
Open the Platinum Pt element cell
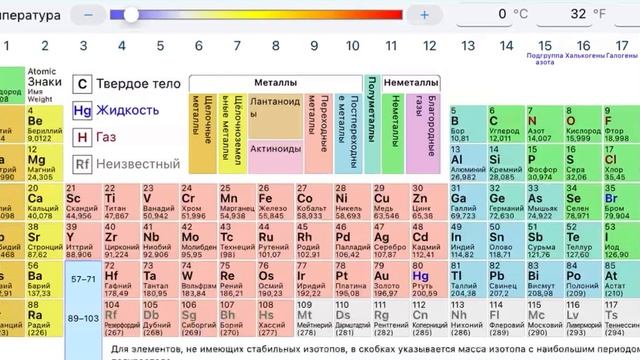click(352, 279)
